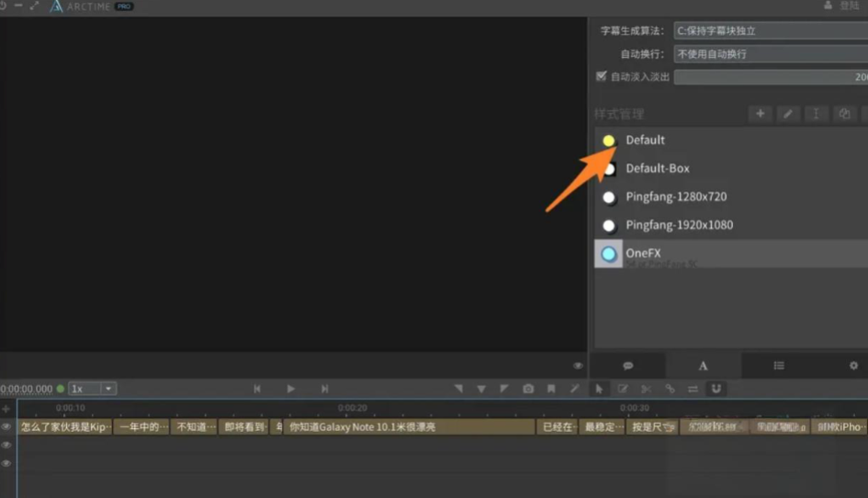Click the 0:00:20 timeline ruler mark
Viewport: 868px width, 498px height.
click(353, 408)
